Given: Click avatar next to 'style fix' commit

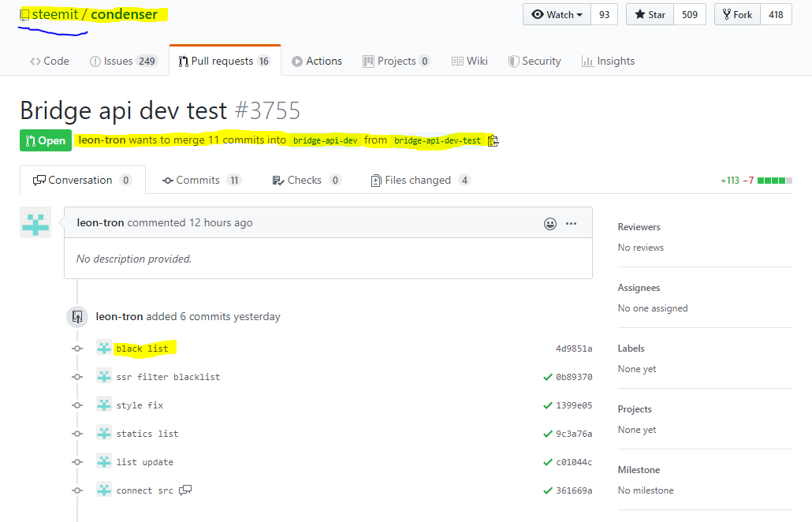Looking at the screenshot, I should click(x=103, y=405).
